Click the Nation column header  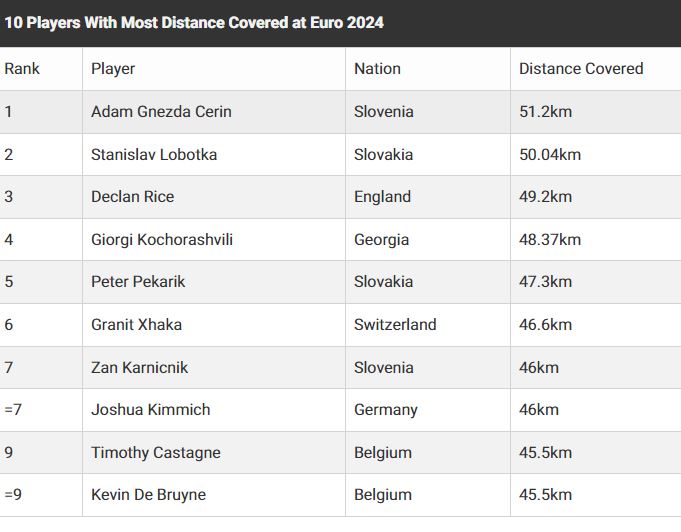point(377,69)
